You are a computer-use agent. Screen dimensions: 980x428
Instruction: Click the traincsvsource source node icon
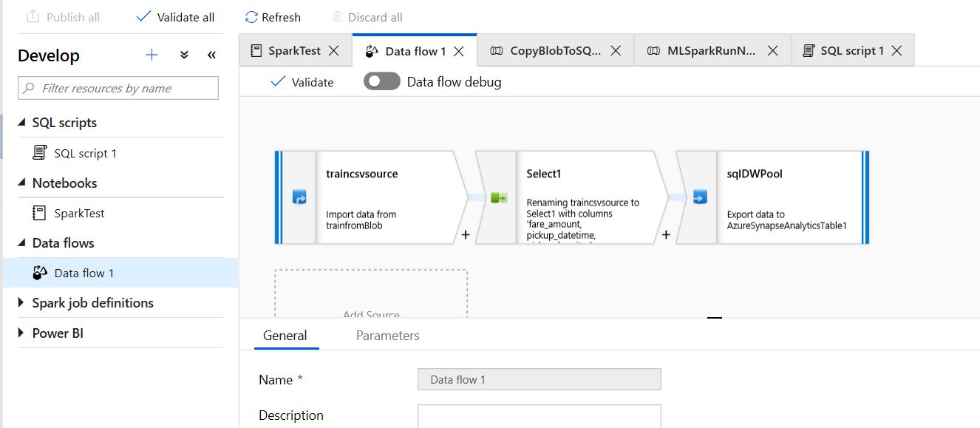[299, 197]
